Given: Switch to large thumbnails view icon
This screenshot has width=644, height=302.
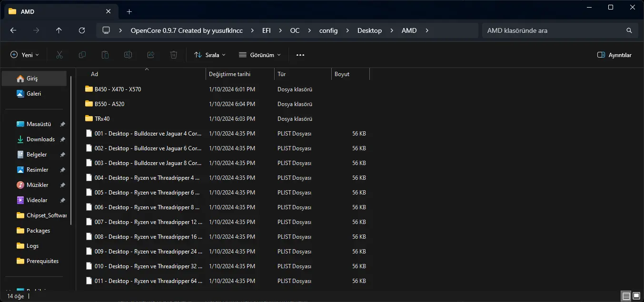Looking at the screenshot, I should (x=636, y=296).
